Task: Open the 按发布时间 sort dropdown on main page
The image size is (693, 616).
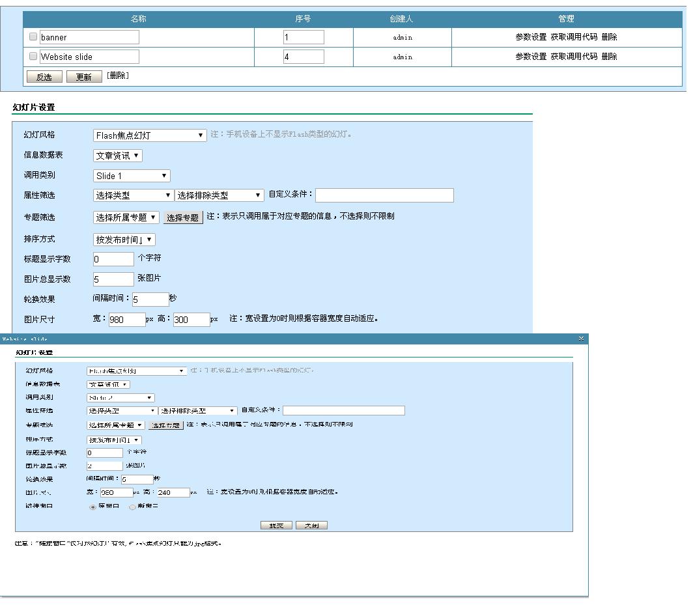Action: coord(124,240)
